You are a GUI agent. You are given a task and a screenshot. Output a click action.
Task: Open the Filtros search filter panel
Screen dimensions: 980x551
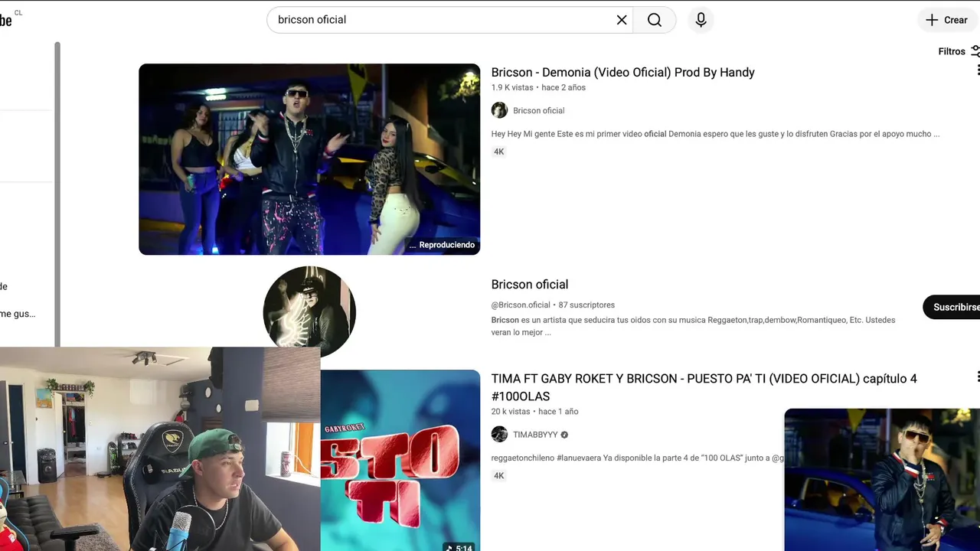(959, 51)
